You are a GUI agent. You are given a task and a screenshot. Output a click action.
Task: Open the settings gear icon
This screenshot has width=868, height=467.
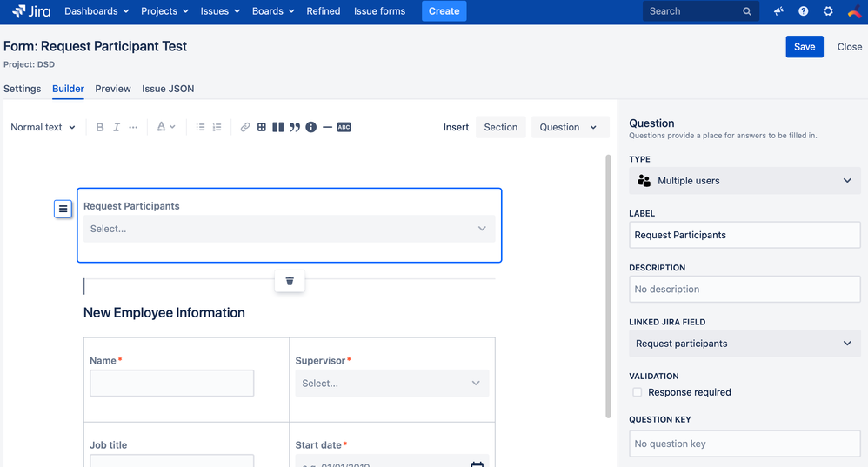tap(828, 11)
